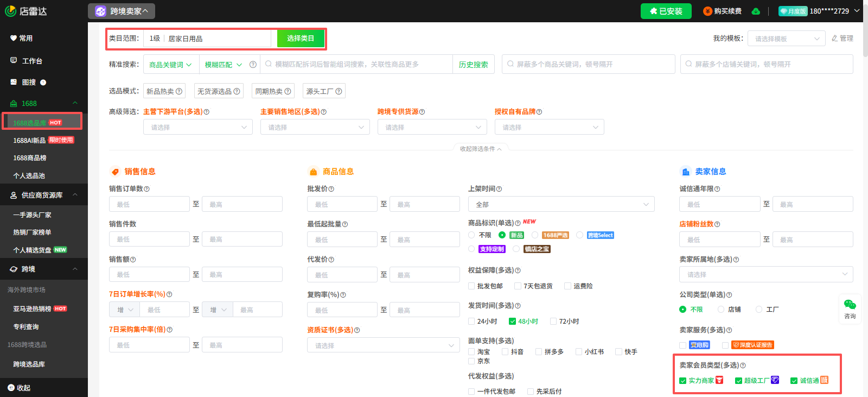Click help icon next to 模糊匹配
The height and width of the screenshot is (397, 868).
(x=253, y=65)
